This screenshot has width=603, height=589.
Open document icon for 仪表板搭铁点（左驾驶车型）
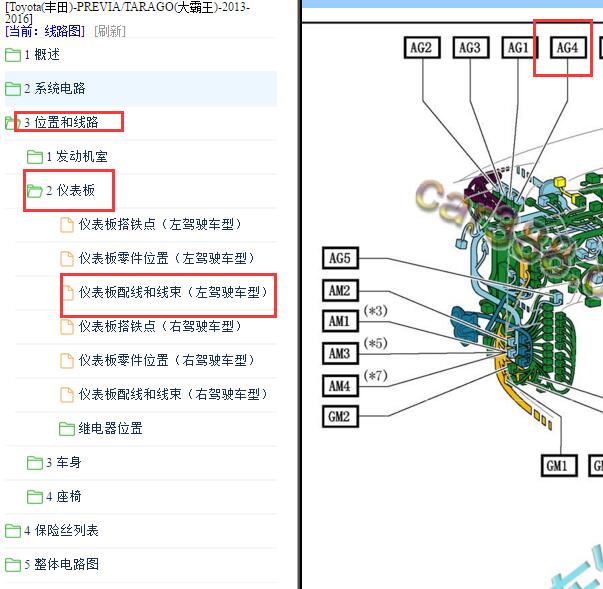pyautogui.click(x=67, y=225)
